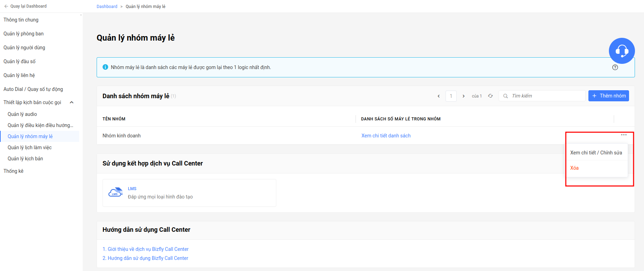The width and height of the screenshot is (644, 271).
Task: Refresh the extension group list
Action: 490,96
